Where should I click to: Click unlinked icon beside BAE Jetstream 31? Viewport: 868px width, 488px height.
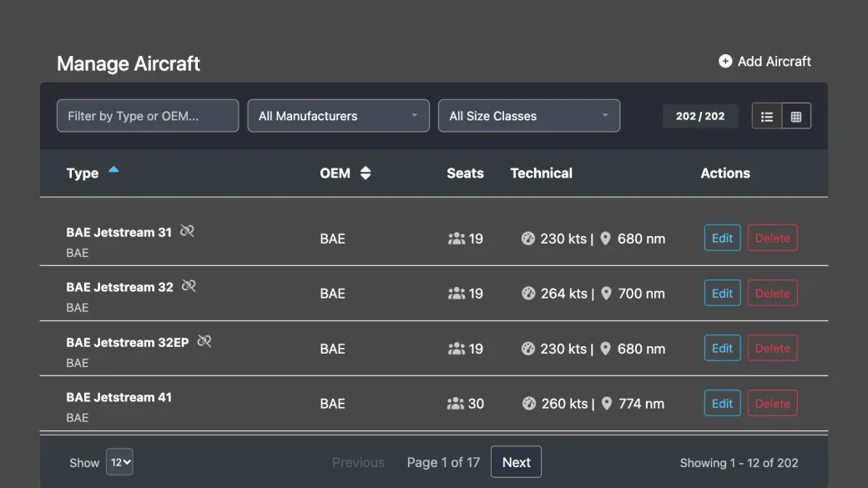[187, 231]
